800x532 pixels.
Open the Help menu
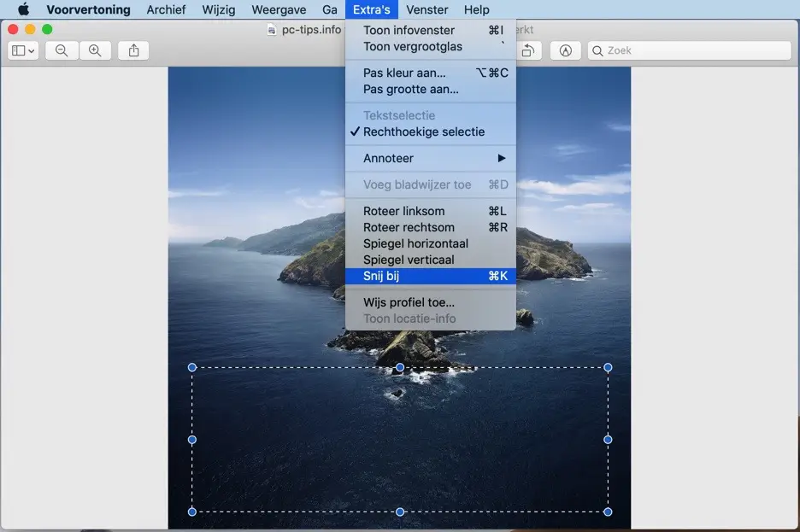click(477, 9)
